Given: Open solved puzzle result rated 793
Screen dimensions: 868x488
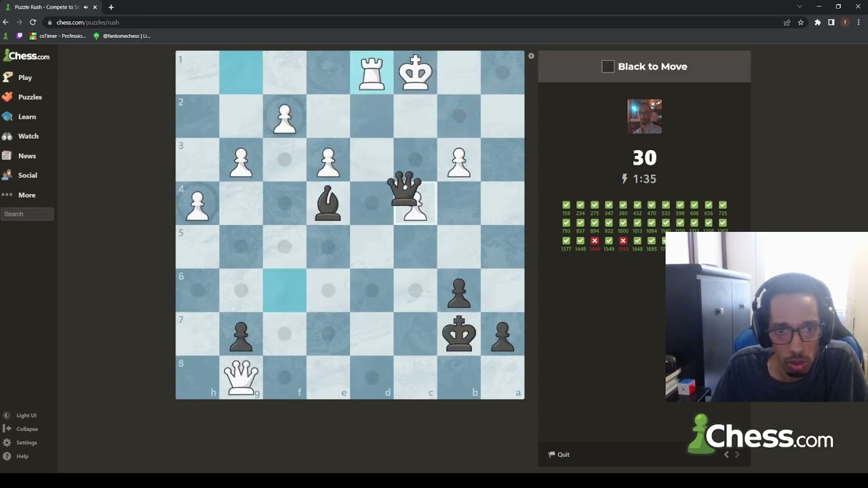Looking at the screenshot, I should tap(566, 226).
